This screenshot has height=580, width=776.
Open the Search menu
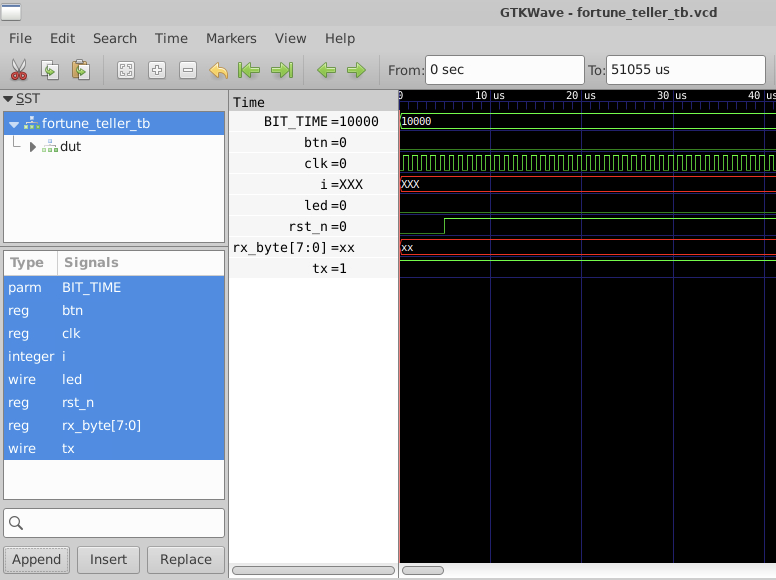pyautogui.click(x=115, y=38)
